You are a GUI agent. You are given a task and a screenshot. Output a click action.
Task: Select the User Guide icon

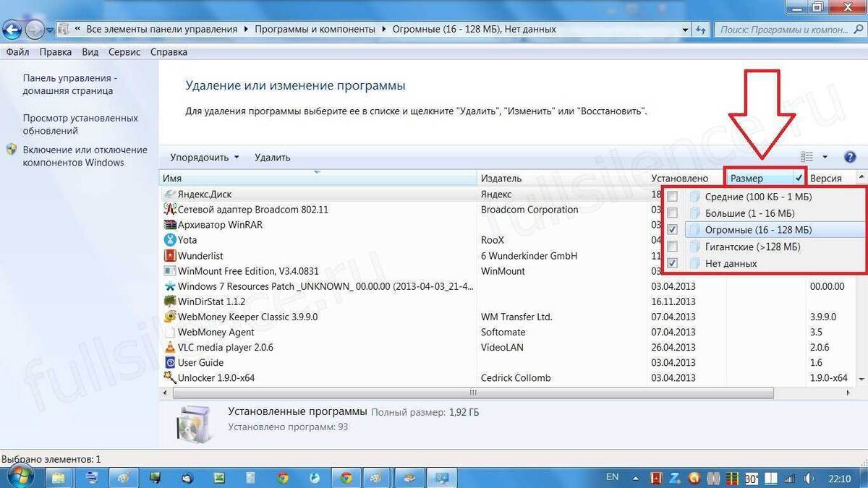170,362
